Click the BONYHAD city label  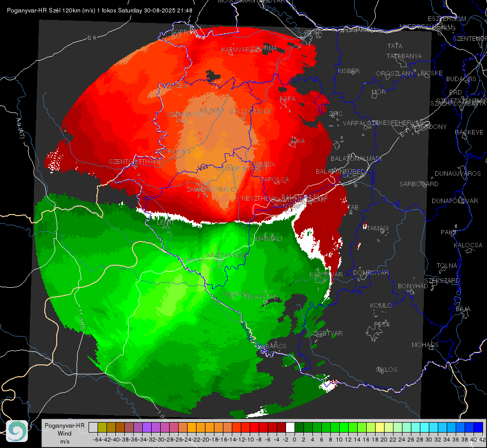point(413,286)
